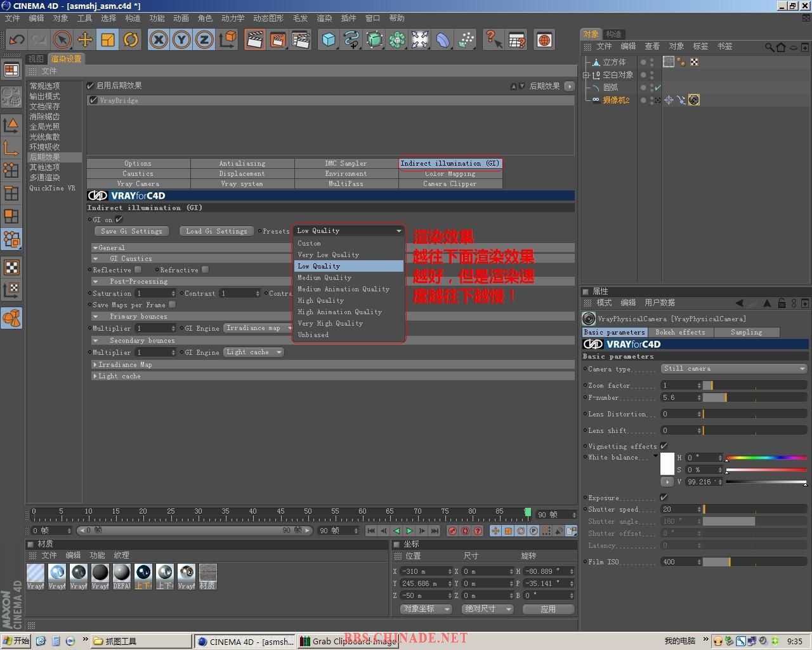Toggle Exposure checkbox
This screenshot has width=812, height=650.
click(x=664, y=498)
